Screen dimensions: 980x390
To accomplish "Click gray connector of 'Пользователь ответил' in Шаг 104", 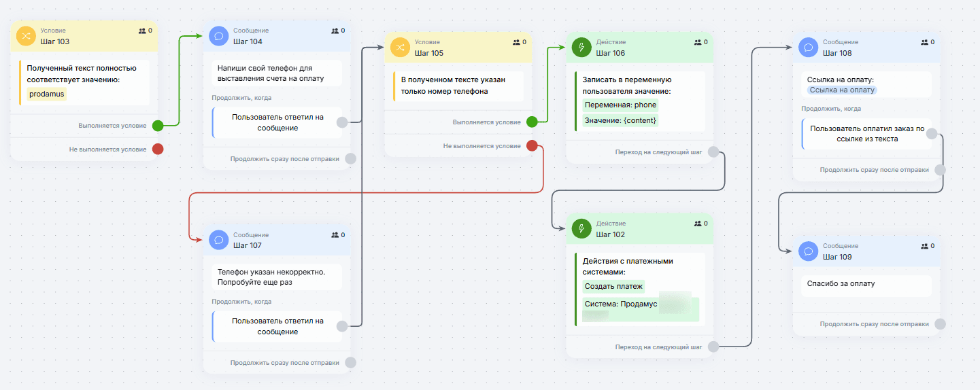I will coord(343,122).
